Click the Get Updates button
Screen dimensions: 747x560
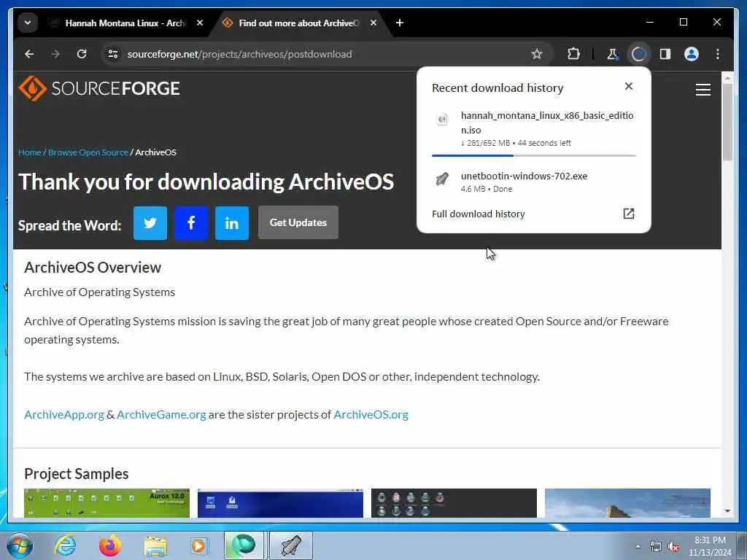298,222
